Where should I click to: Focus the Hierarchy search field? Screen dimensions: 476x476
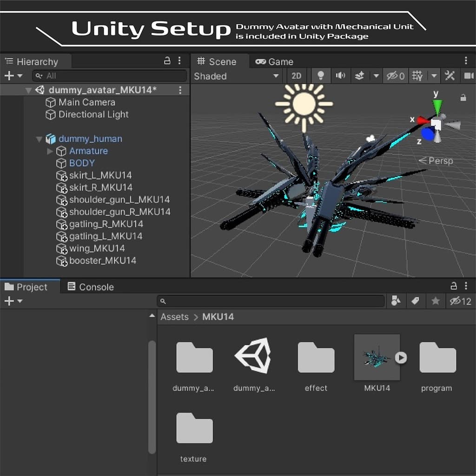(110, 76)
